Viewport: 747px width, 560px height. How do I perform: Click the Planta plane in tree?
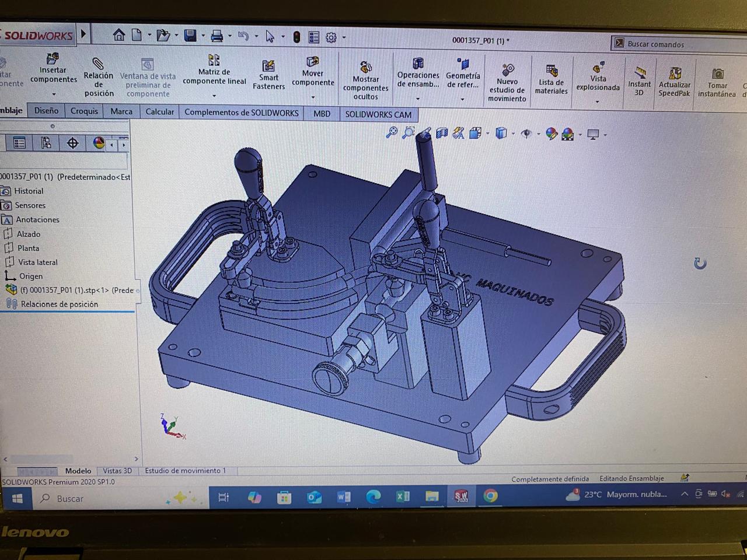tap(28, 248)
